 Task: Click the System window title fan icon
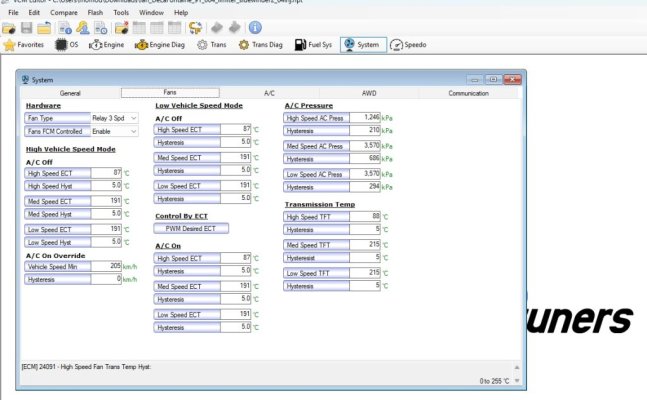pyautogui.click(x=25, y=80)
